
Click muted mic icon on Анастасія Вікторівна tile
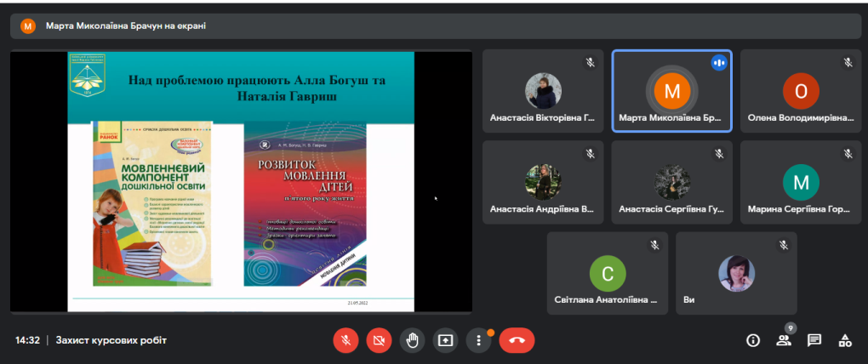[590, 62]
